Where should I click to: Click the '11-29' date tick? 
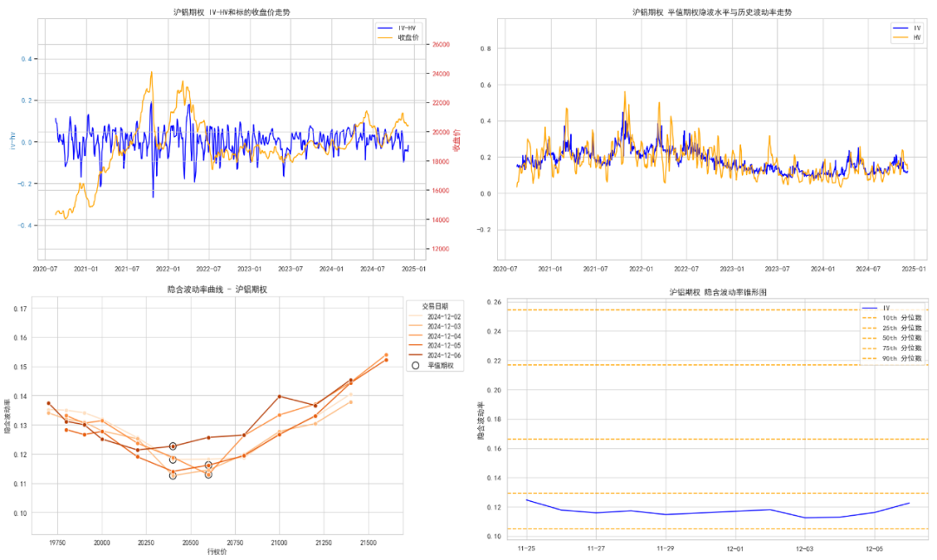coord(665,548)
